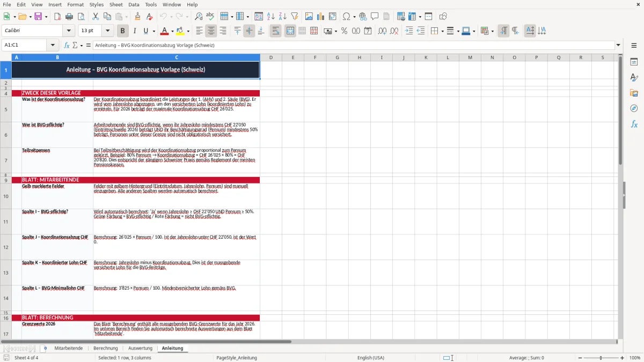This screenshot has height=362, width=644.
Task: Open the Borders dropdown arrow
Action: tap(442, 31)
